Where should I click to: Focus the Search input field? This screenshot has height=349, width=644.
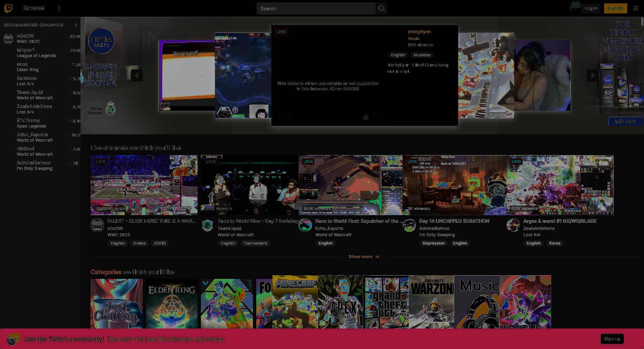(316, 8)
